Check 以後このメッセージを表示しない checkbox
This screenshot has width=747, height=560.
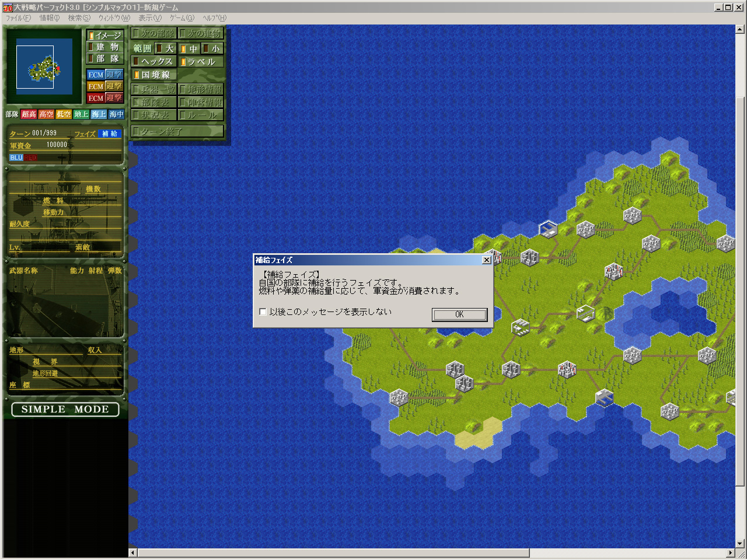[263, 312]
